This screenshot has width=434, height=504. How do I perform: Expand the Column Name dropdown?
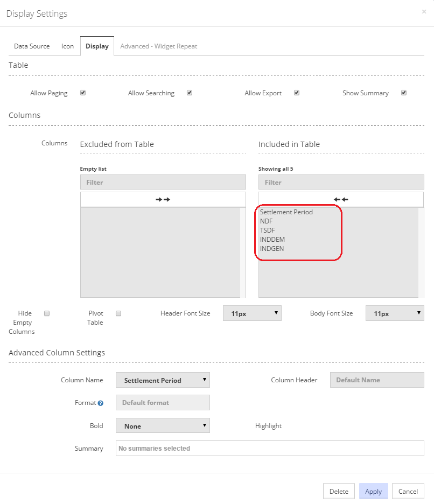(163, 380)
